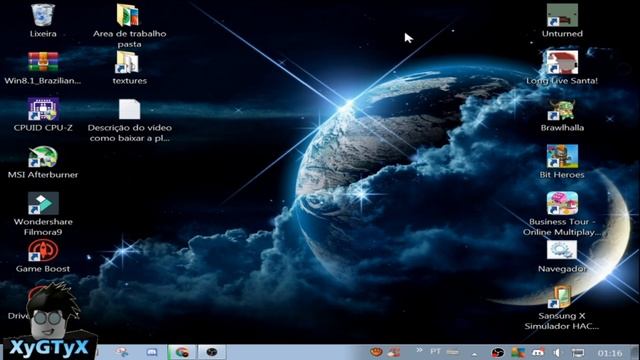This screenshot has width=640, height=360.
Task: Open the volume speaker tray icon
Action: (x=558, y=353)
